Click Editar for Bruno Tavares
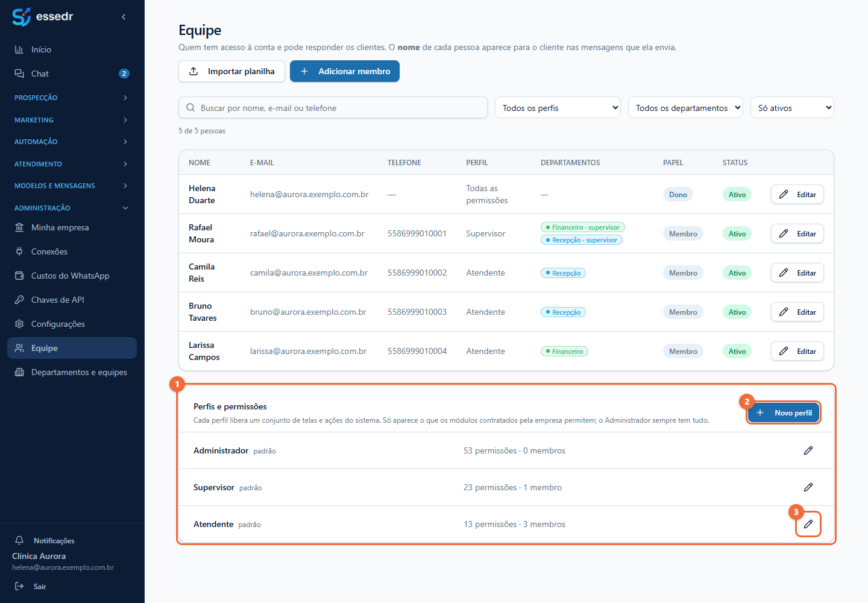Screen dimensions: 868x603 (x=797, y=312)
